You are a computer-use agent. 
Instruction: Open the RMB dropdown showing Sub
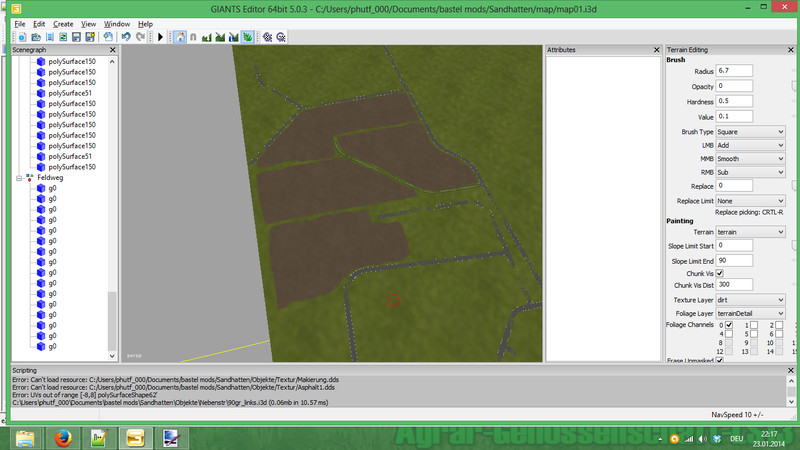750,172
